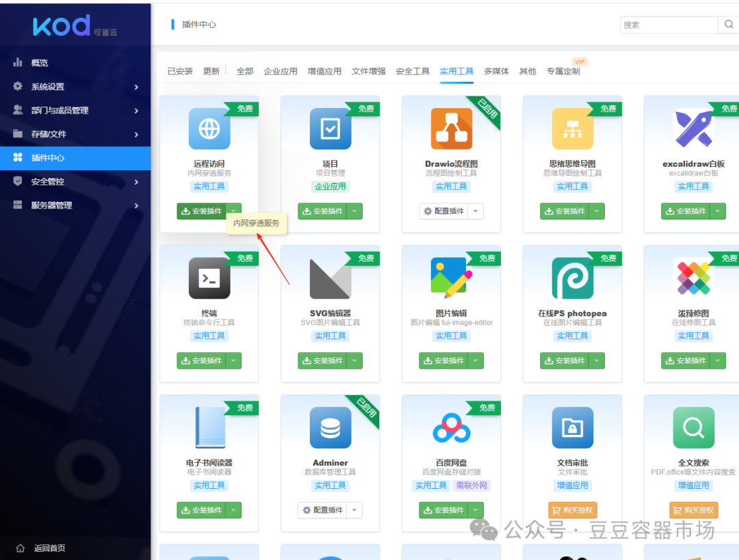
Task: Click the 概览 bar chart sidebar icon
Action: coord(18,62)
